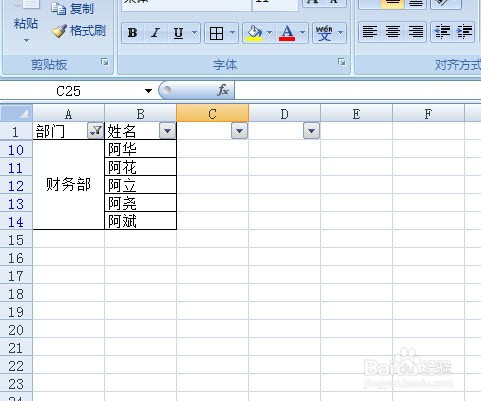Apply red font color
Screen dimensions: 481x401
[x=287, y=33]
